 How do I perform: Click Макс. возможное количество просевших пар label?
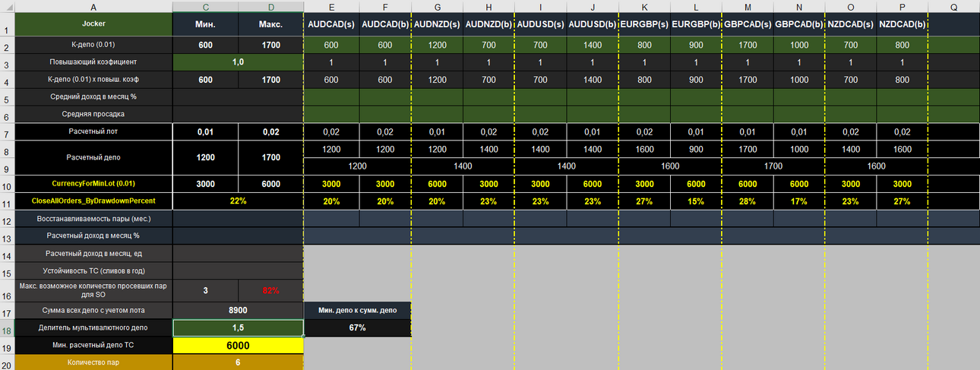click(x=93, y=289)
